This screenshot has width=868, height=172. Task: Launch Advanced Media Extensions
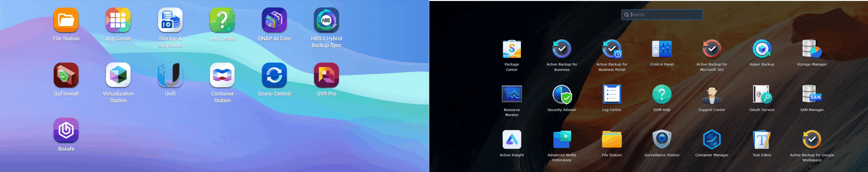(562, 139)
